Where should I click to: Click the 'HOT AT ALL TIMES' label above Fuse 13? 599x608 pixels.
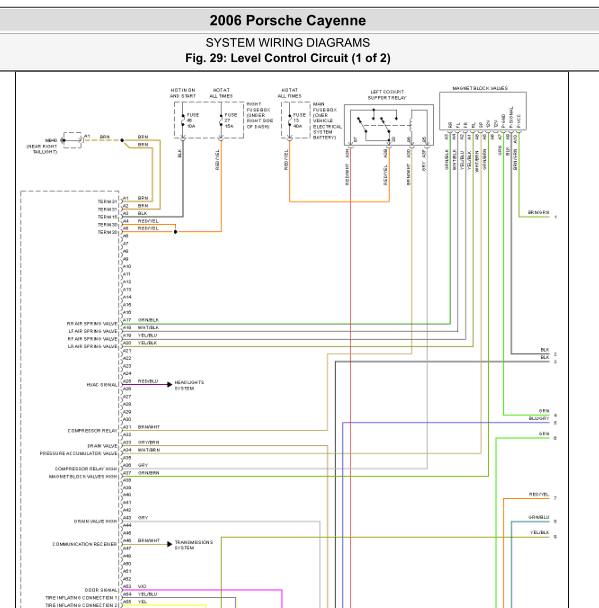289,93
